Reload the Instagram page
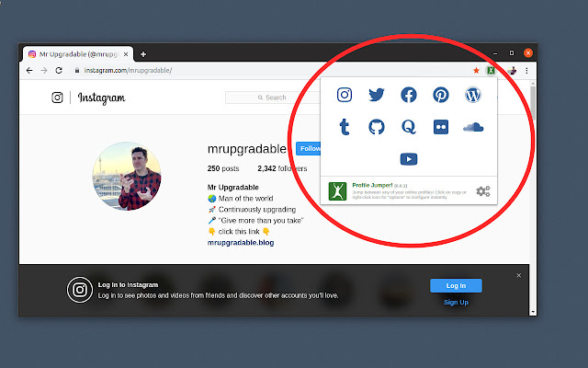The height and width of the screenshot is (368, 588). click(x=59, y=70)
